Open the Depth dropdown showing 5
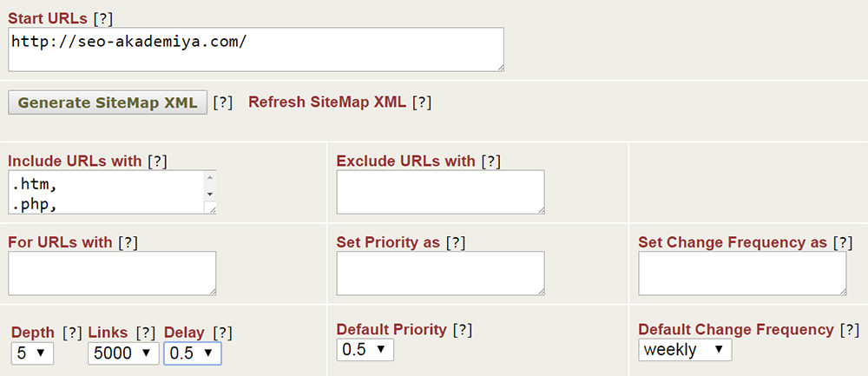Image resolution: width=868 pixels, height=376 pixels. pyautogui.click(x=32, y=353)
